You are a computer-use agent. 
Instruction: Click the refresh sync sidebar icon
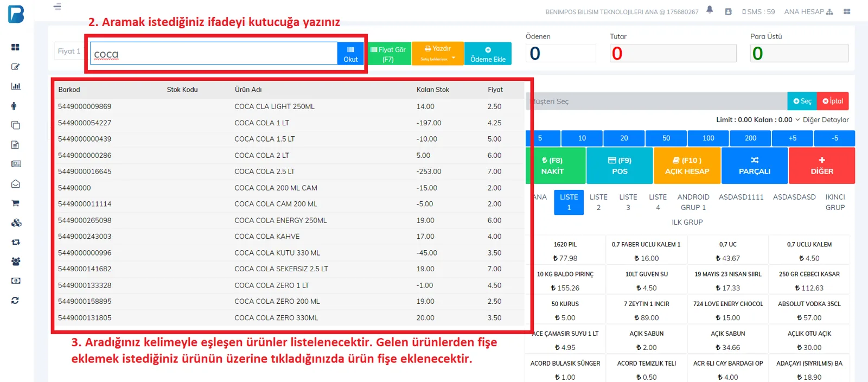click(15, 301)
